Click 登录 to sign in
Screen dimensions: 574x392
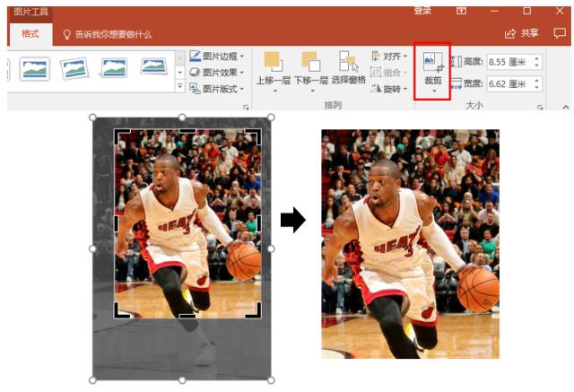coord(422,11)
